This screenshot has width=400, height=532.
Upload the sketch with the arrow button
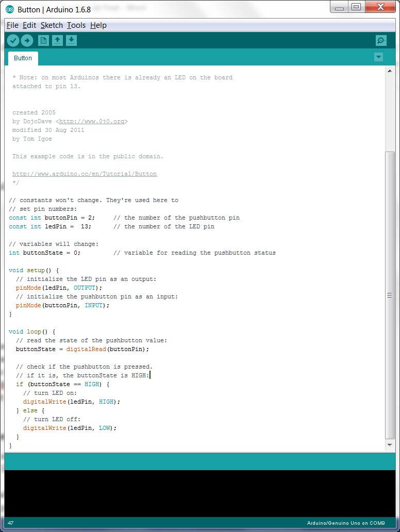point(27,41)
